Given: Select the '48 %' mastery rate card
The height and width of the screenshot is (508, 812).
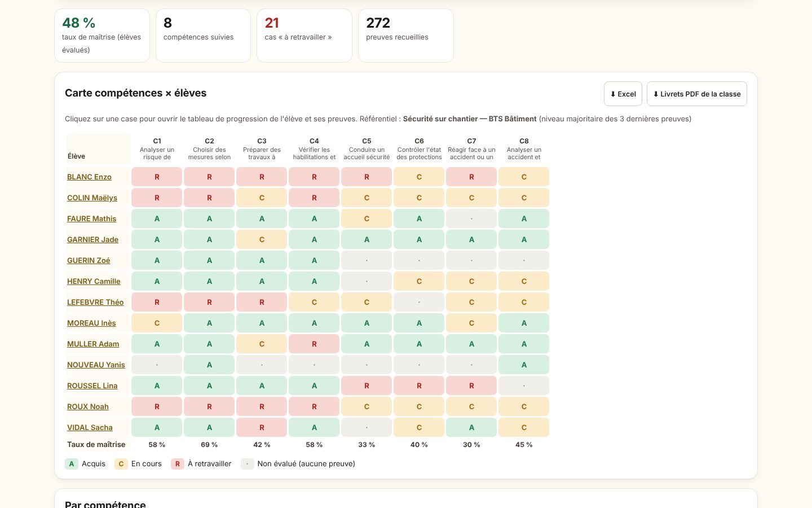Looking at the screenshot, I should 102,36.
